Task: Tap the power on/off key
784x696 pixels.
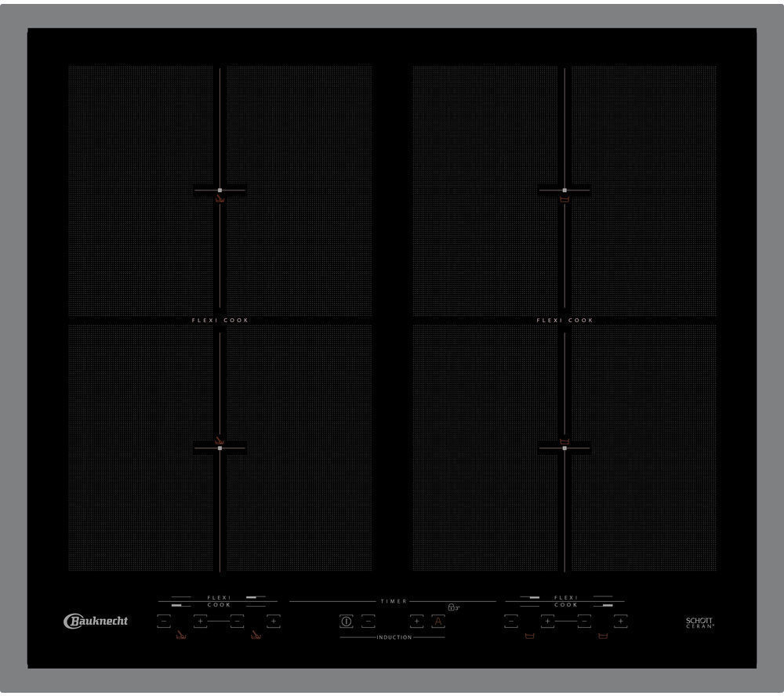Action: pos(346,621)
